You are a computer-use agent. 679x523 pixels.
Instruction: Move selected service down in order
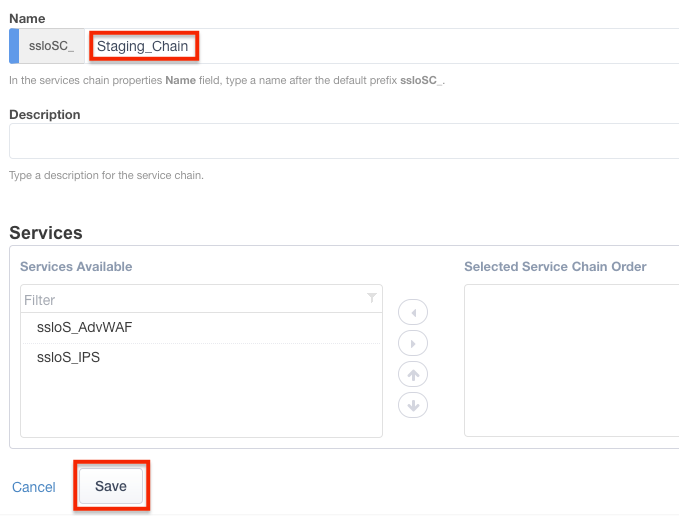tap(413, 405)
